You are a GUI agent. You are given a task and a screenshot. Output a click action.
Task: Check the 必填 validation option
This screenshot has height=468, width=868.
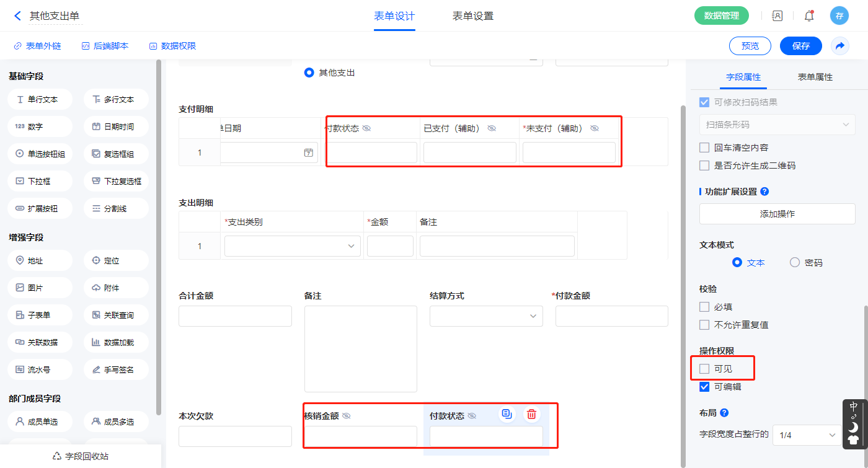pyautogui.click(x=704, y=307)
